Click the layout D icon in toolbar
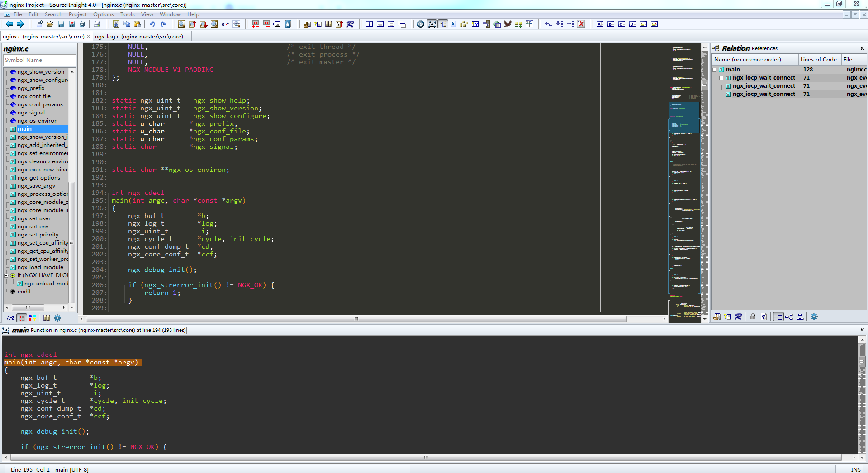Screen dimensions: 868x473 632,24
